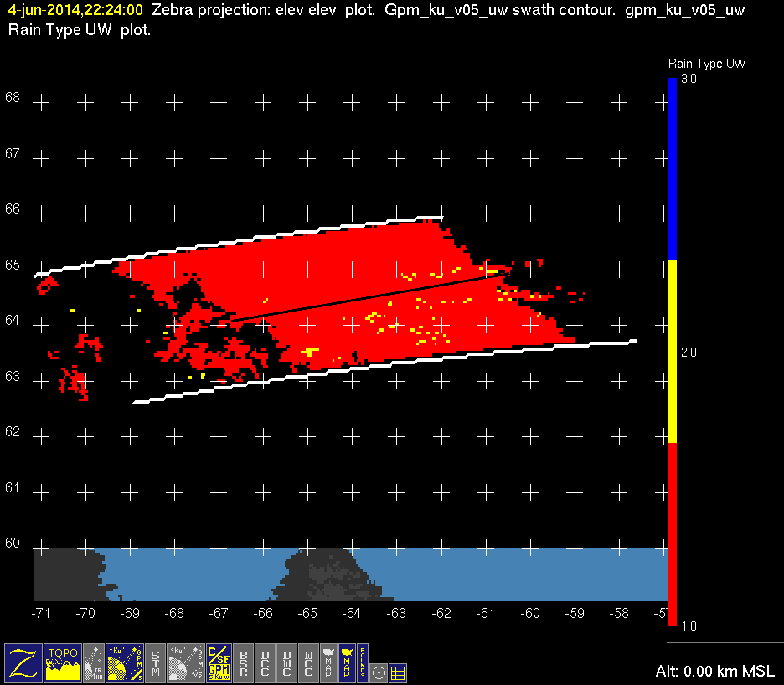Click the STM icon

pyautogui.click(x=156, y=662)
